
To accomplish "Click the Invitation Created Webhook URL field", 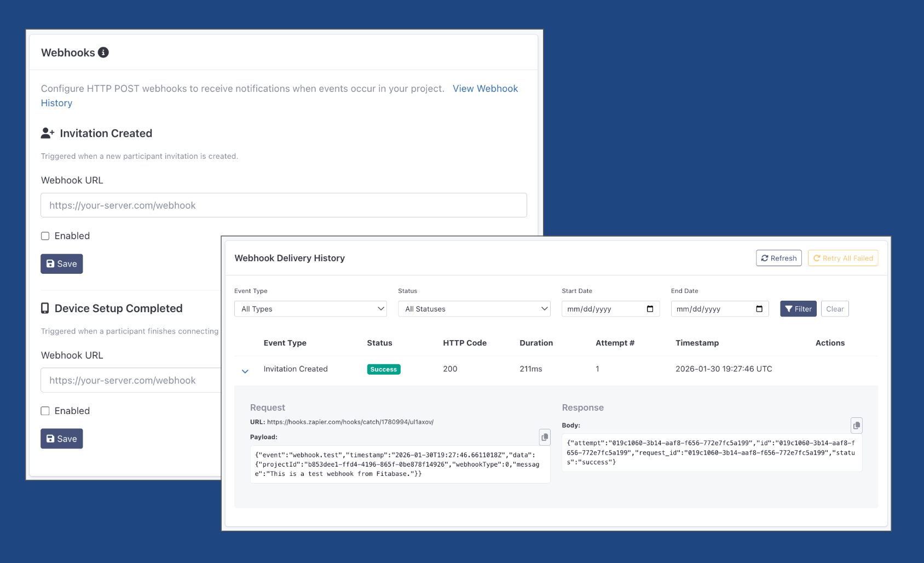I will click(284, 205).
